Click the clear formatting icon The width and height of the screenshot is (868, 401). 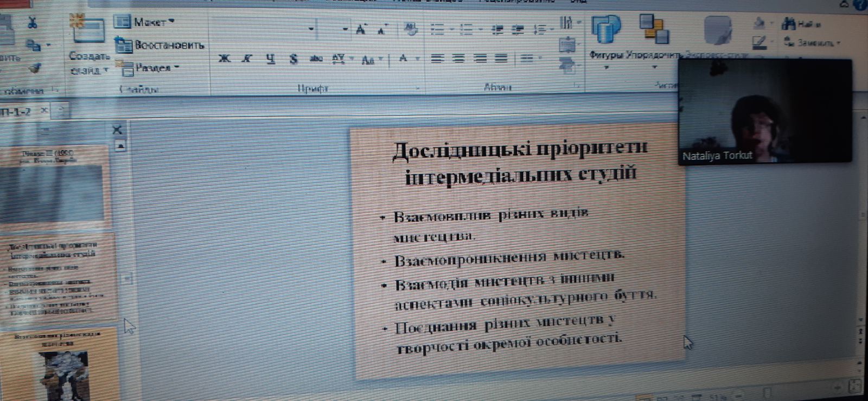click(411, 29)
